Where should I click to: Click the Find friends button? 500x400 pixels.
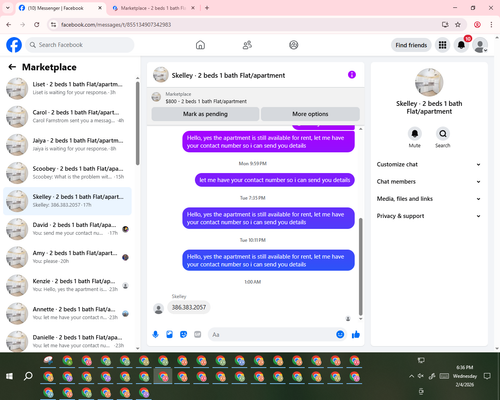click(x=411, y=45)
